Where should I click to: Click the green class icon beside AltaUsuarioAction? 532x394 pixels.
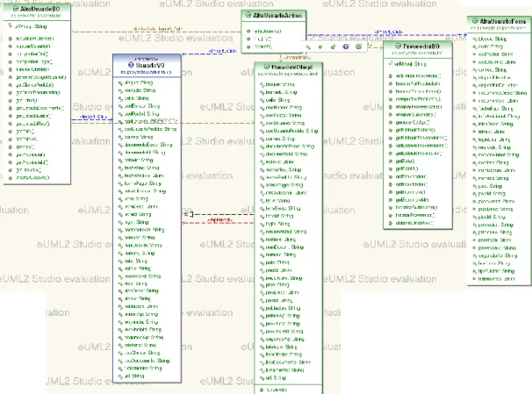[248, 15]
